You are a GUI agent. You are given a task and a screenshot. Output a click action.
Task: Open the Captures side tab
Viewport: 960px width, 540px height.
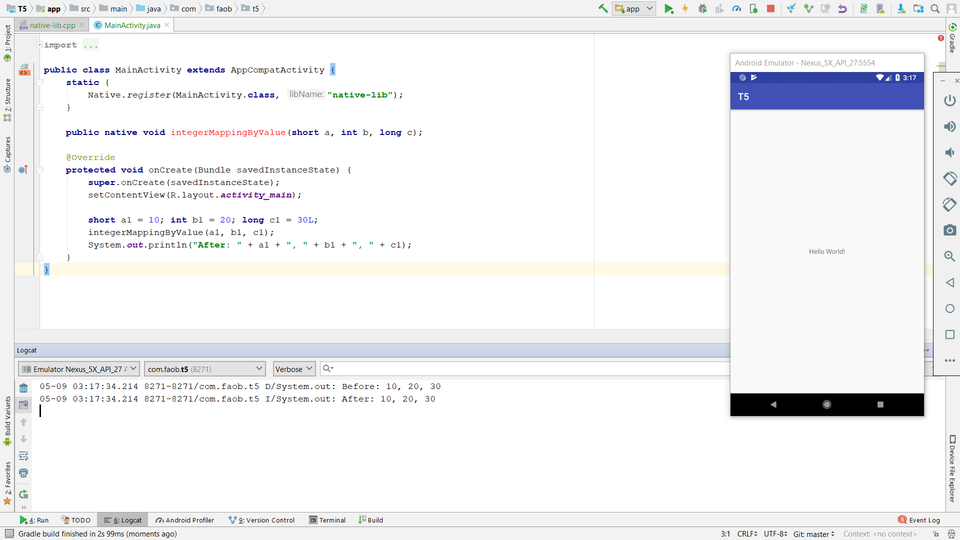[x=7, y=154]
